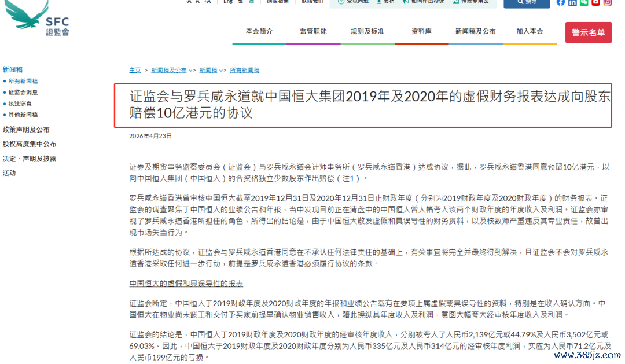Open the WeChat social icon
625x364 pixels.
pyautogui.click(x=584, y=2)
